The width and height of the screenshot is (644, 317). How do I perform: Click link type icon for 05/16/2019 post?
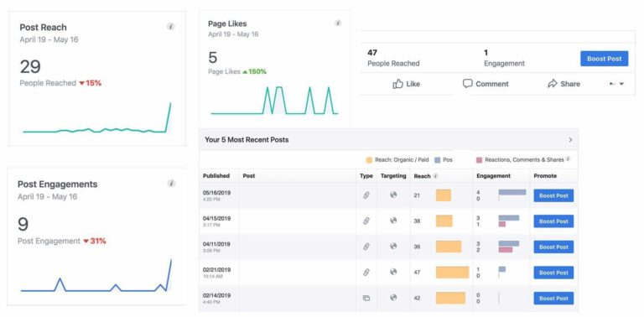[x=366, y=195]
